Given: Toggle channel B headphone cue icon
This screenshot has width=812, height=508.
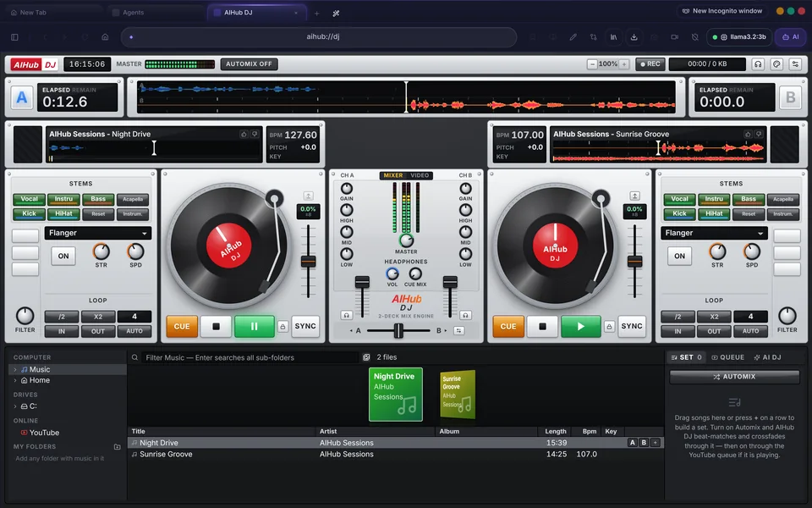Looking at the screenshot, I should click(x=465, y=315).
